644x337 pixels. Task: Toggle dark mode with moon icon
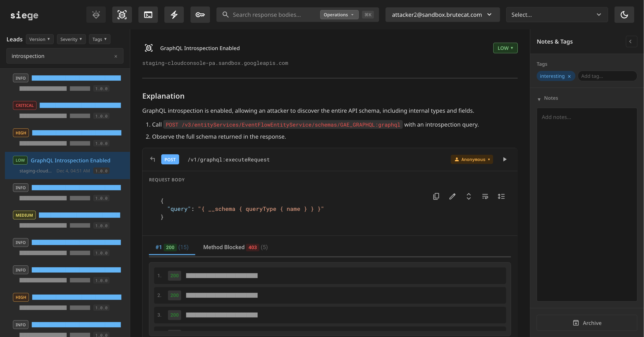coord(624,15)
